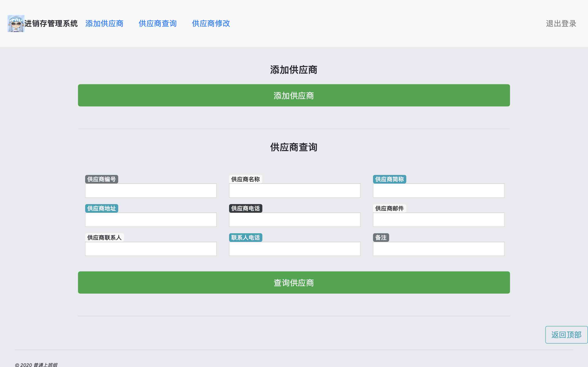
Task: Click 返回顶部 button
Action: click(x=566, y=335)
